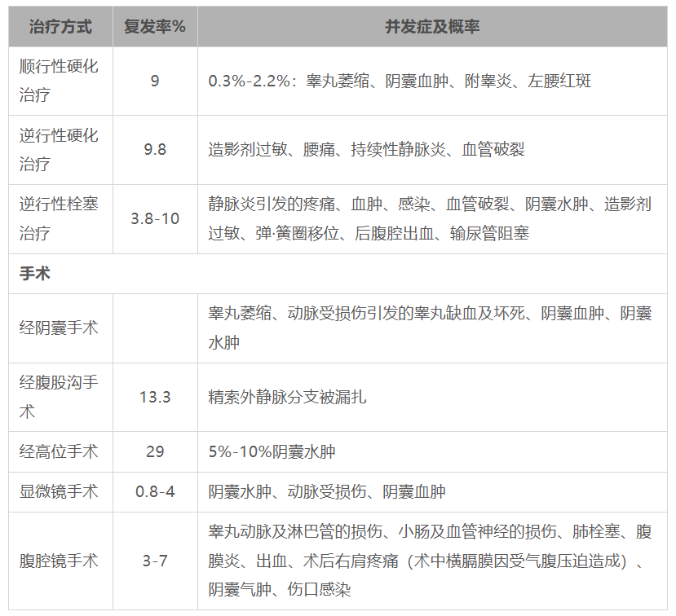Click the 29 recurrence rate cell
Image resolution: width=676 pixels, height=616 pixels.
click(155, 451)
